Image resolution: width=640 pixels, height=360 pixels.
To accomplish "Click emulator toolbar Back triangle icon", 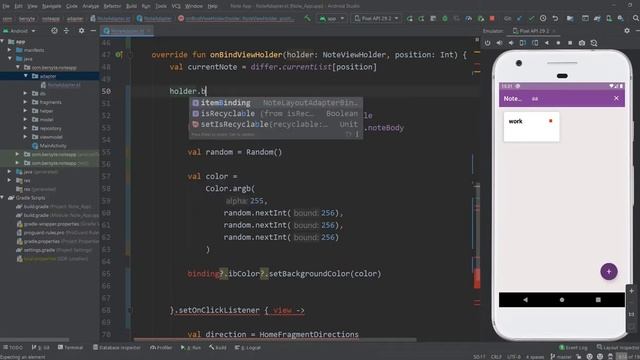I will (x=547, y=43).
